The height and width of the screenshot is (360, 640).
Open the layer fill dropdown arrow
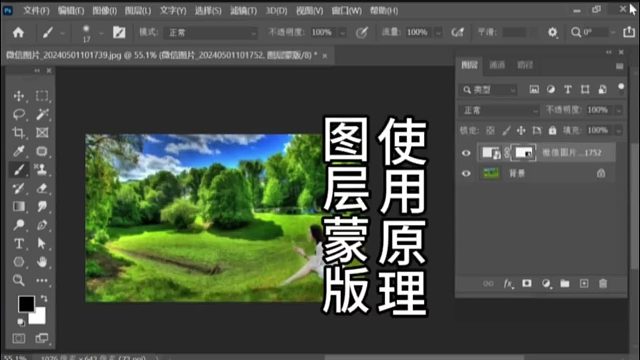point(619,131)
